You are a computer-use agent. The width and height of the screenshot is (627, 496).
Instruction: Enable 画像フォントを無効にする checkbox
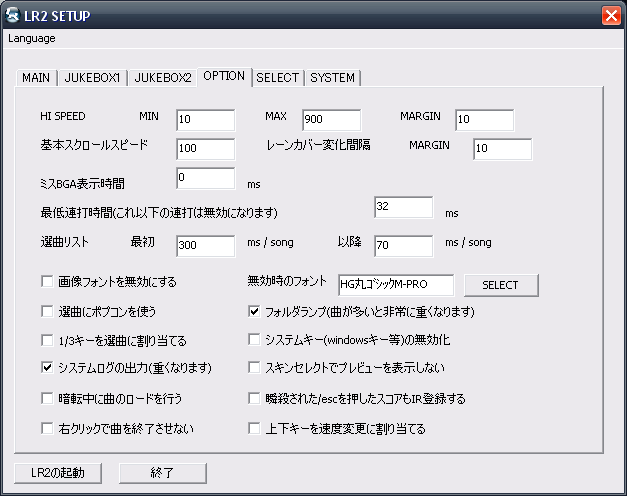47,283
